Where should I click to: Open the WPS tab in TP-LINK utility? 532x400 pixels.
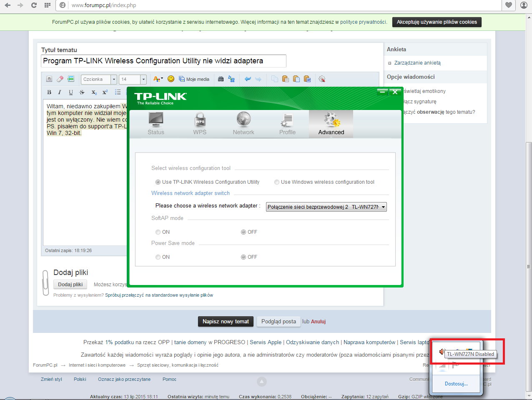coord(200,124)
